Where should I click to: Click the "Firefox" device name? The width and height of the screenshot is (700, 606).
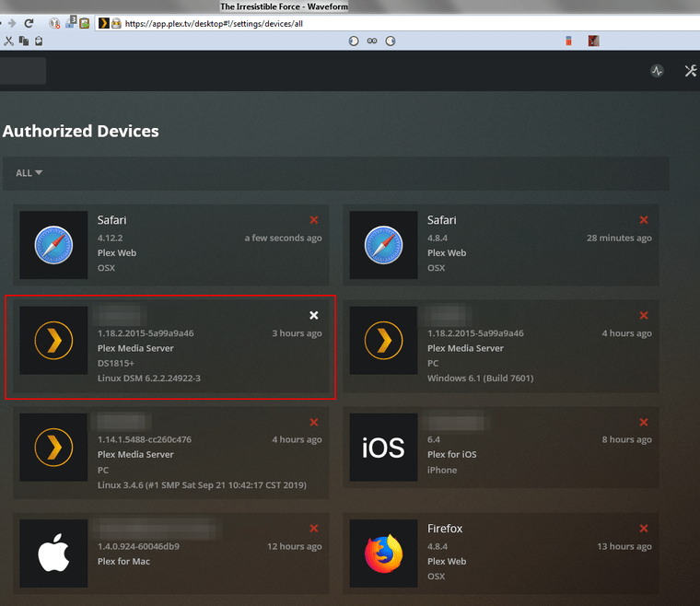point(445,529)
